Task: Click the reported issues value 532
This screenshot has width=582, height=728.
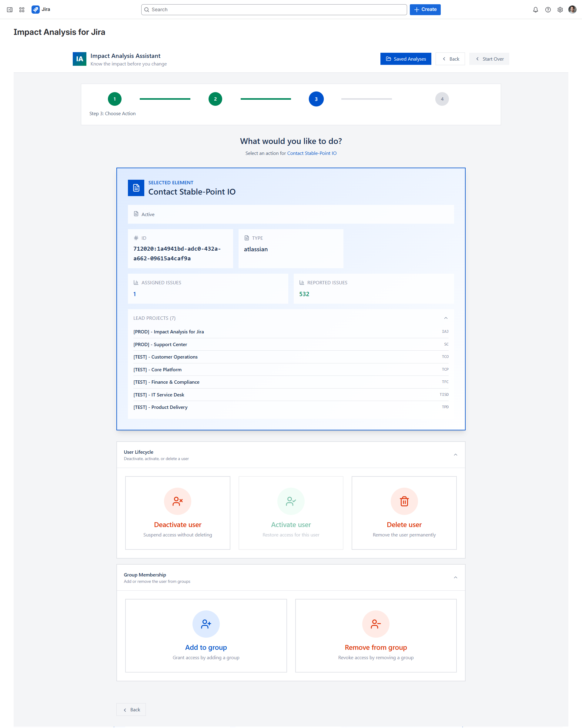Action: click(x=304, y=294)
